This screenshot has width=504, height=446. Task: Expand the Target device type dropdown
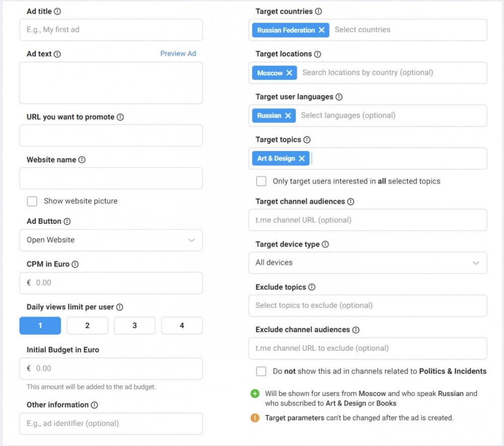[368, 263]
